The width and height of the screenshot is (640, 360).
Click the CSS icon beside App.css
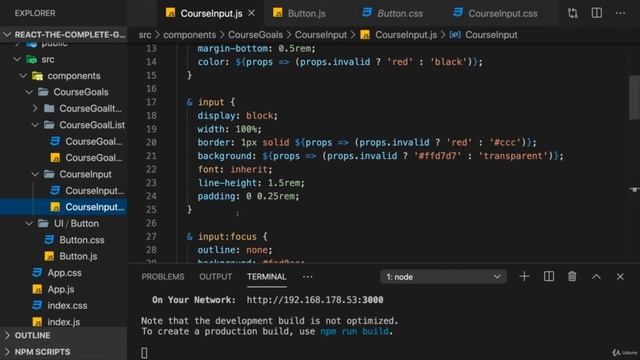pyautogui.click(x=37, y=273)
